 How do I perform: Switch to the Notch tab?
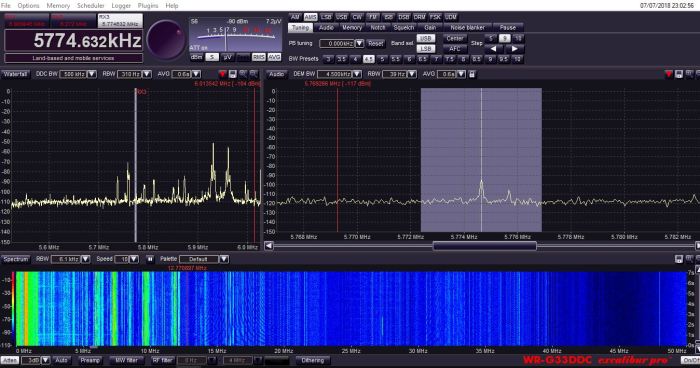pos(378,28)
